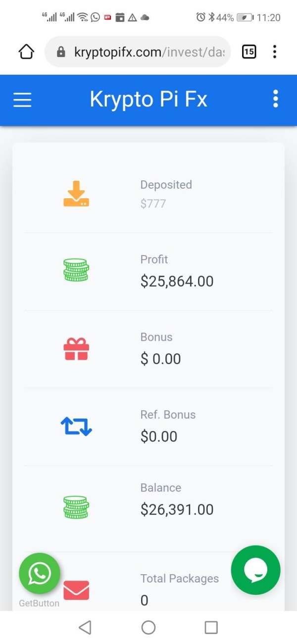Focus the kryptopifx.com address bar
The image size is (297, 644).
(x=144, y=52)
